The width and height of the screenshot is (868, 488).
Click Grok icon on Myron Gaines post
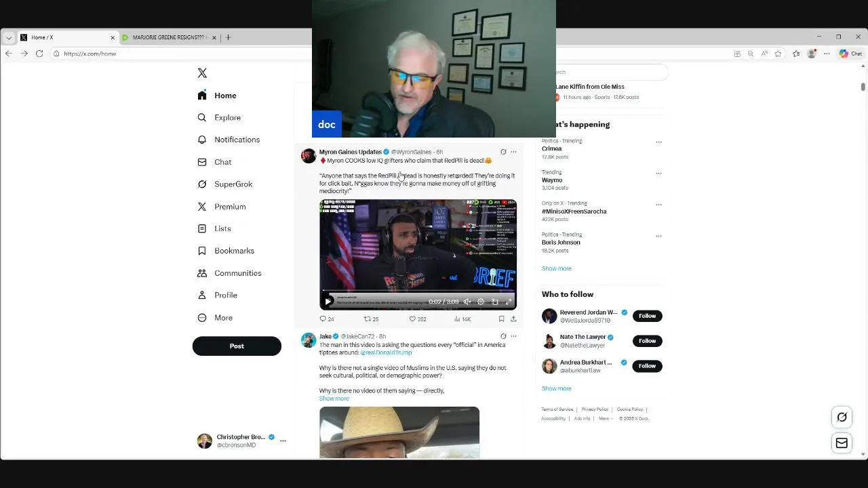[x=503, y=152]
